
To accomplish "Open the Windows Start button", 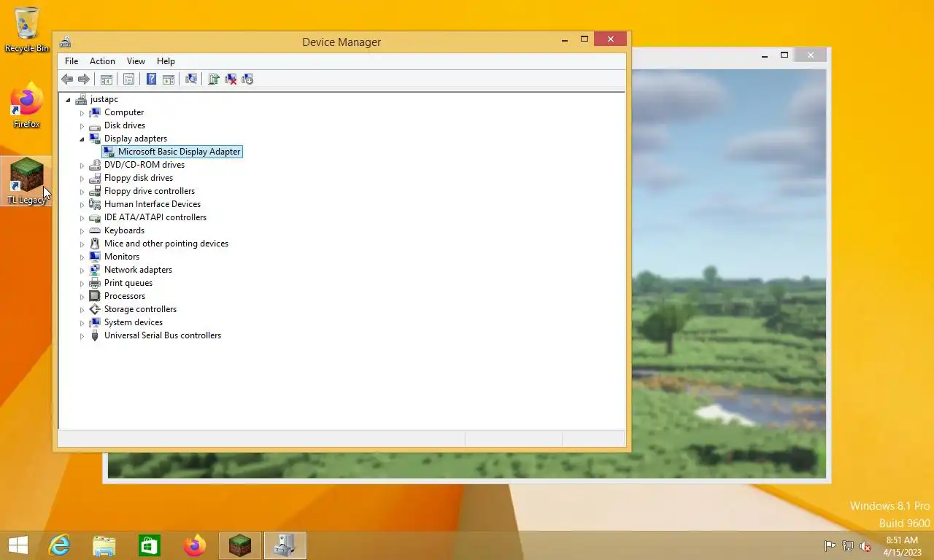I will [x=18, y=545].
